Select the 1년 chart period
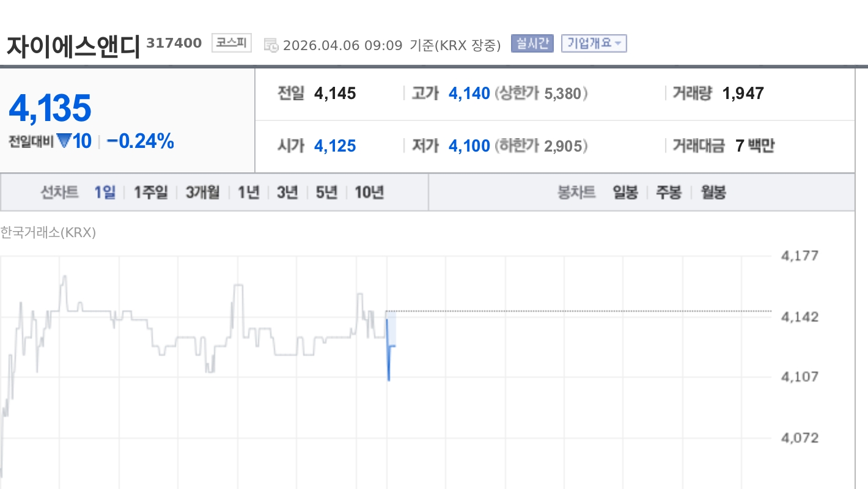The width and height of the screenshot is (868, 489). (x=248, y=192)
